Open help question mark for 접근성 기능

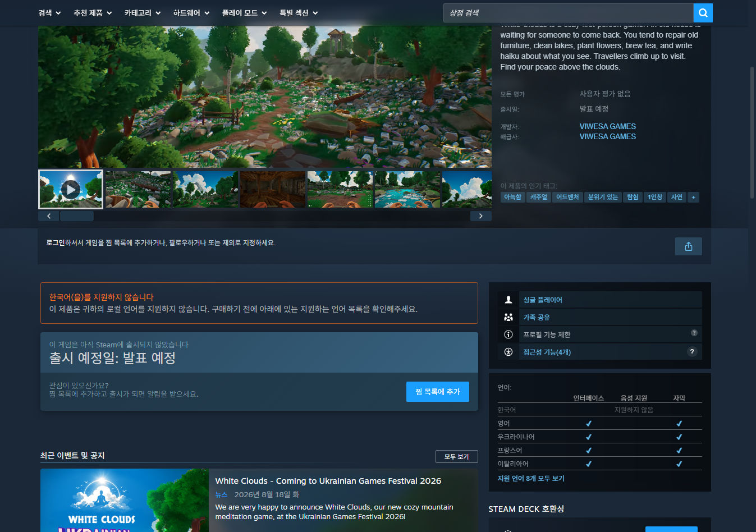692,352
